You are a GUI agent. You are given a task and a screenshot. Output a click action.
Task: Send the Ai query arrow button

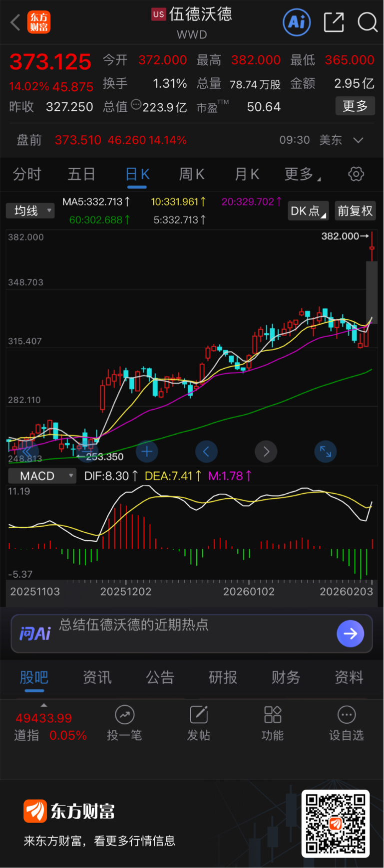tap(350, 634)
